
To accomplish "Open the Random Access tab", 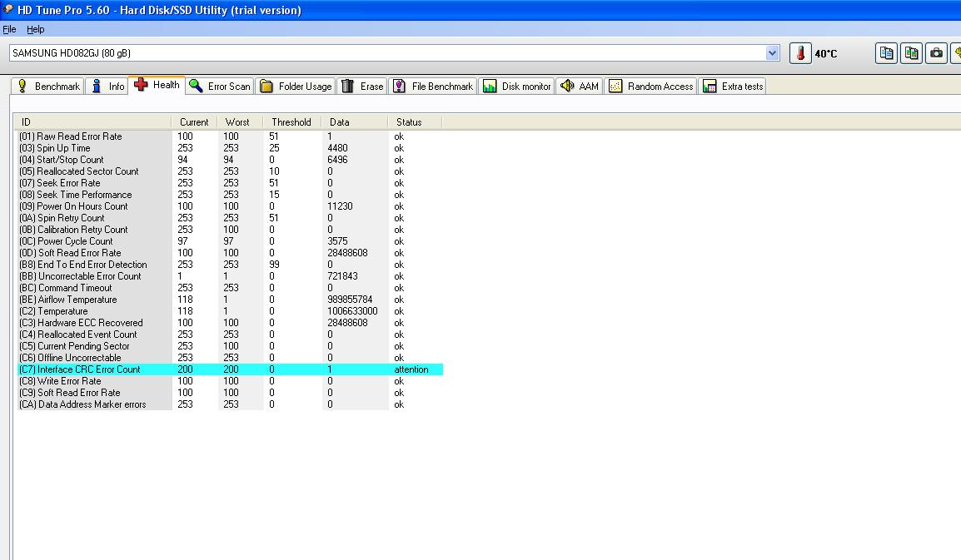I will (651, 87).
